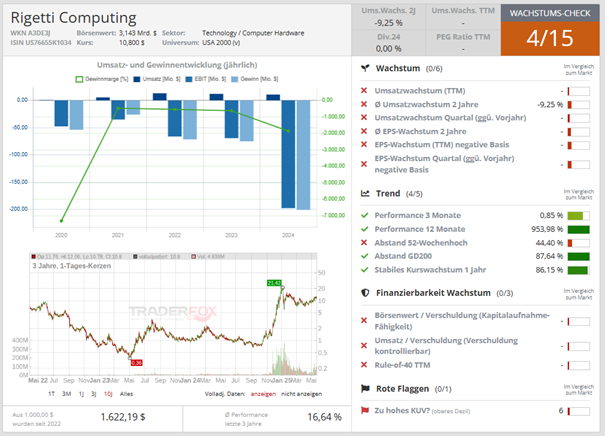
Task: Click the 2020 Gewinnmarge data point
Action: 61,221
